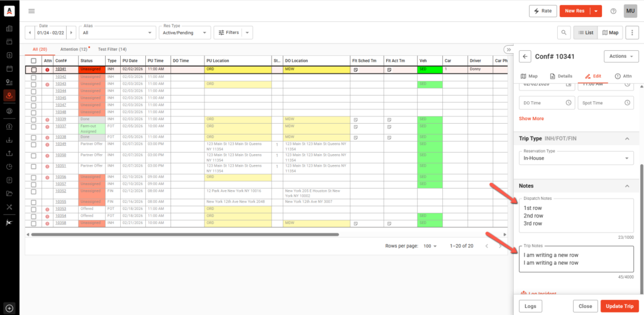The height and width of the screenshot is (315, 644).
Task: Switch to the Attention (12) tab
Action: [74, 49]
